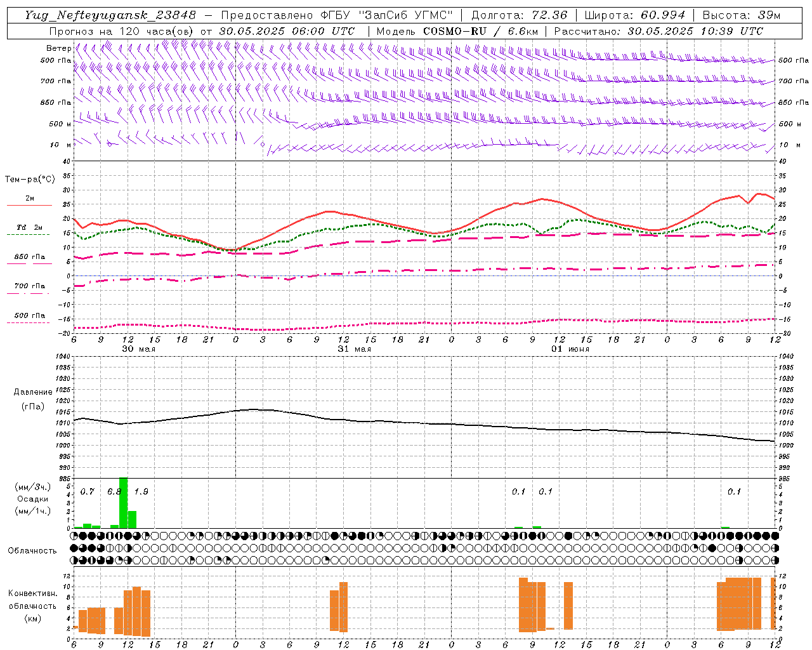Click the 'Облачность' cloudiness label
Screen dimensions: 812x650
32,550
